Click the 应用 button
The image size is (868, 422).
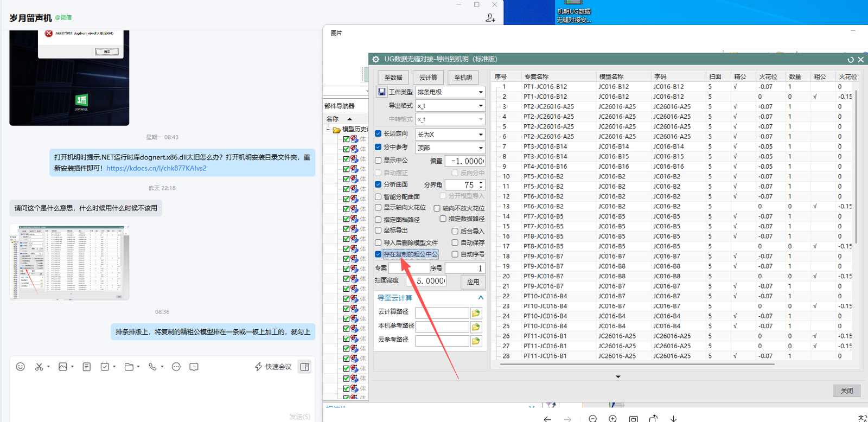tap(473, 282)
